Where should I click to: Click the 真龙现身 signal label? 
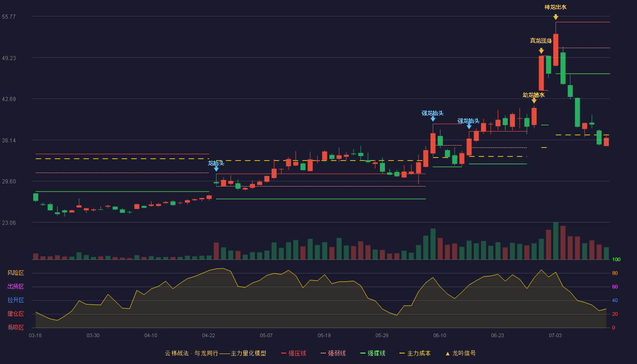click(x=541, y=41)
